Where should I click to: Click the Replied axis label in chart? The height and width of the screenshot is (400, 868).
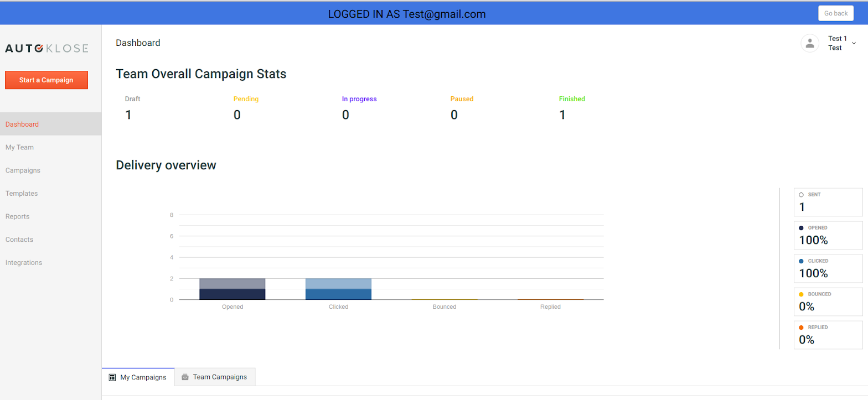click(x=550, y=307)
